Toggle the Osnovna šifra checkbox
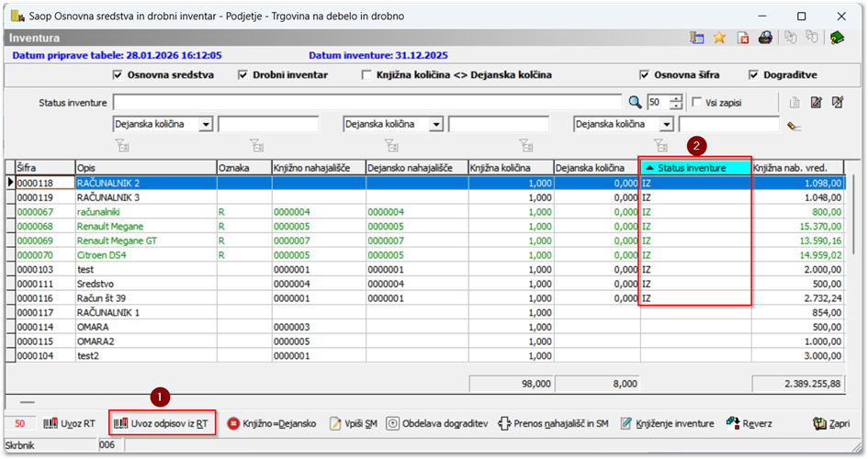This screenshot has height=459, width=868. (645, 74)
